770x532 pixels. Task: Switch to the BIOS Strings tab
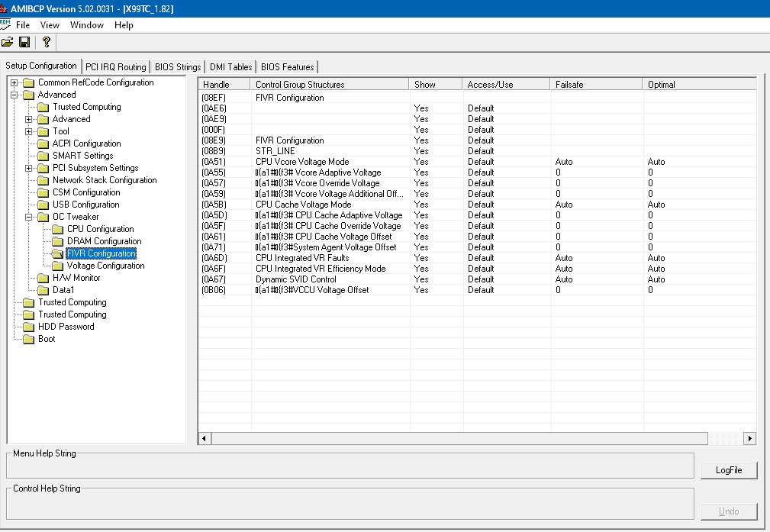tap(178, 67)
